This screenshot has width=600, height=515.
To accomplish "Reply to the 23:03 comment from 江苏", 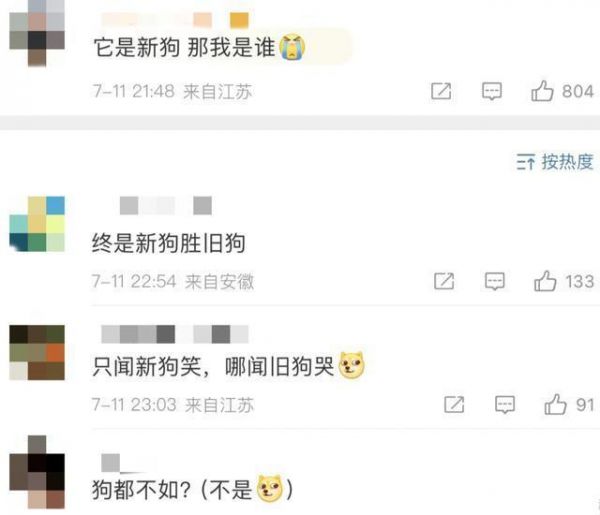I will tap(505, 405).
